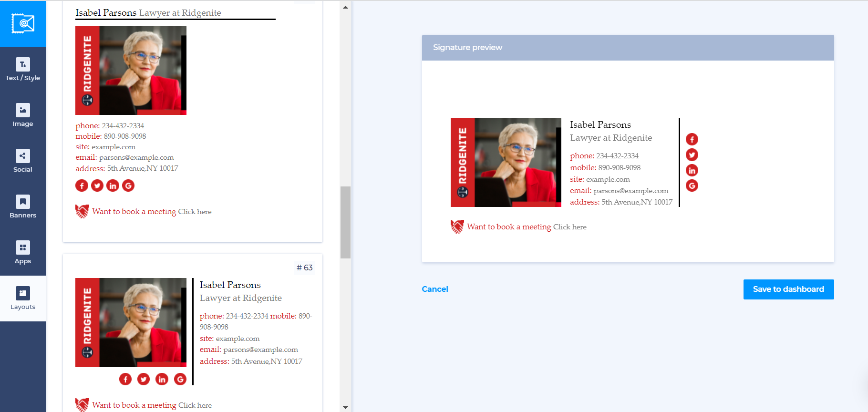Screen dimensions: 868x412
Task: Click email parsons@example.com in signature preview
Action: [619, 191]
